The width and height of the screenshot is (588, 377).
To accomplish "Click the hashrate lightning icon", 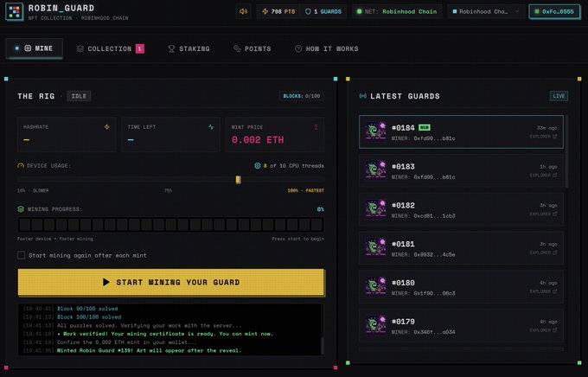I will click(107, 127).
